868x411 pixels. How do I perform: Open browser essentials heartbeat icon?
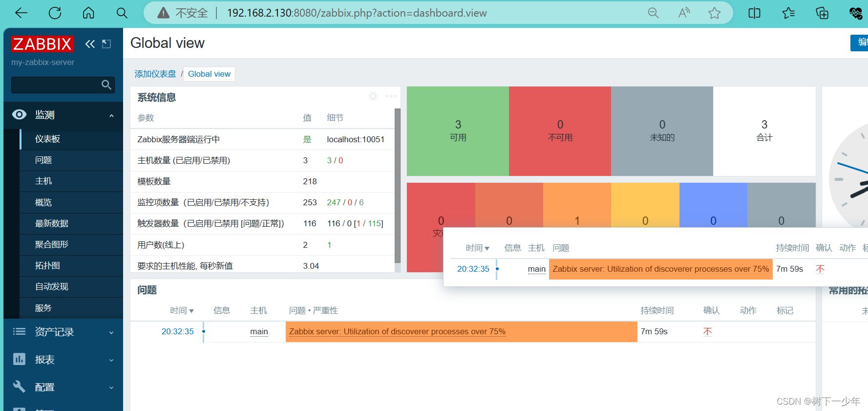pos(856,13)
